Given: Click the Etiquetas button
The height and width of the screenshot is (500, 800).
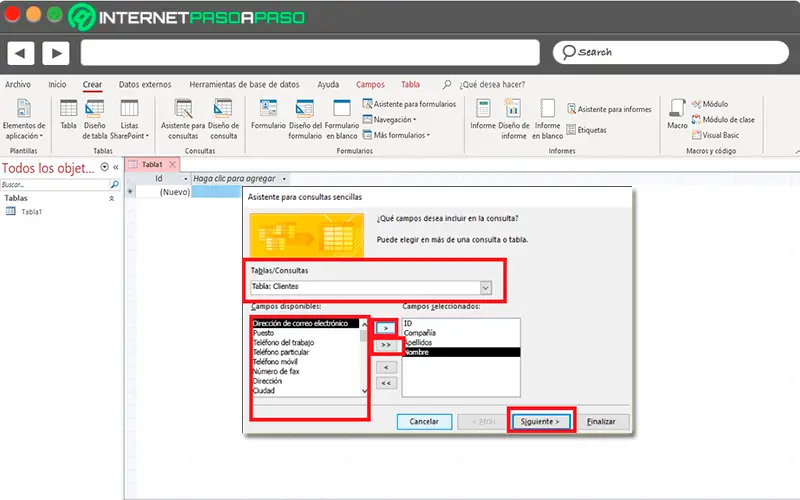Looking at the screenshot, I should click(x=587, y=130).
